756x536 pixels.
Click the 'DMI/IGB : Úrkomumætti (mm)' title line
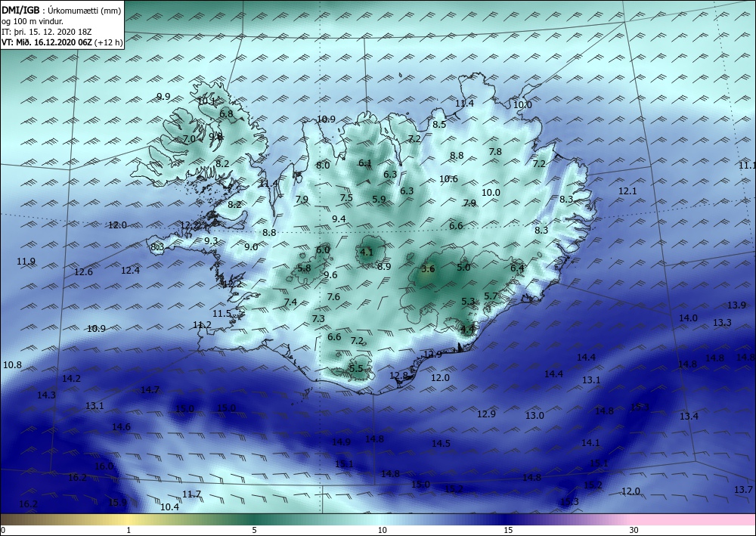coord(61,11)
